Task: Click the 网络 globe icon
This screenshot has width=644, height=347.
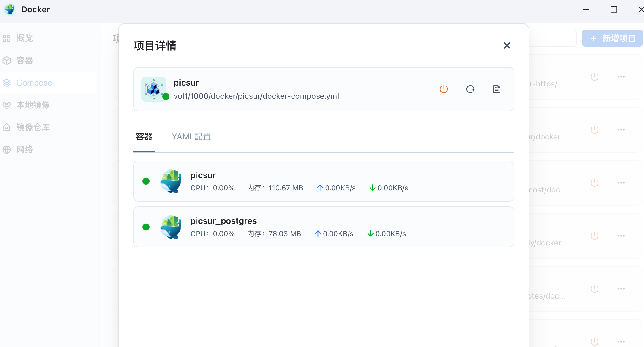Action: click(x=7, y=150)
